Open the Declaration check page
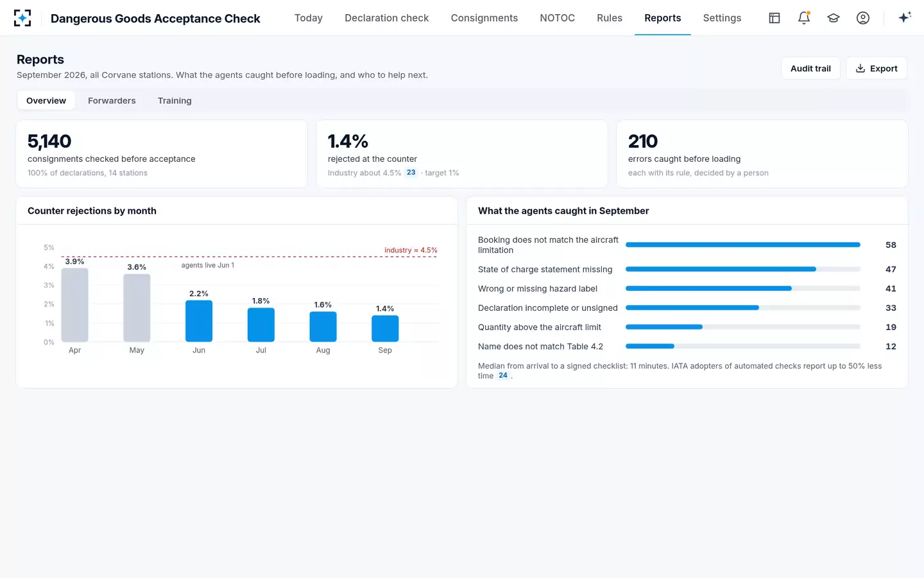This screenshot has width=924, height=578. [387, 18]
